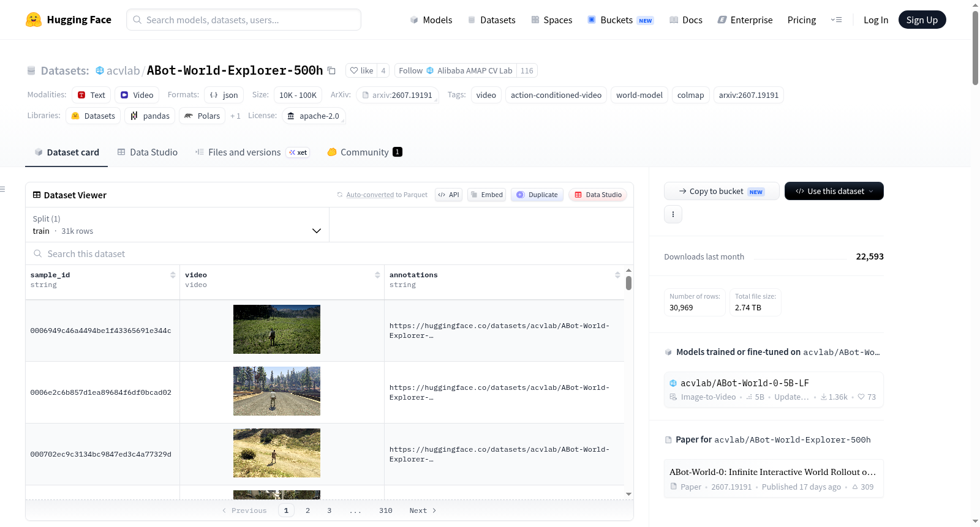
Task: Go to page 2 of dataset
Action: point(307,510)
